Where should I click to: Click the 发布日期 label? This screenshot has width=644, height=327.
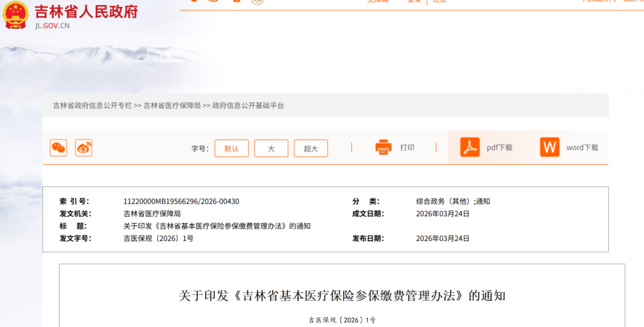click(369, 238)
